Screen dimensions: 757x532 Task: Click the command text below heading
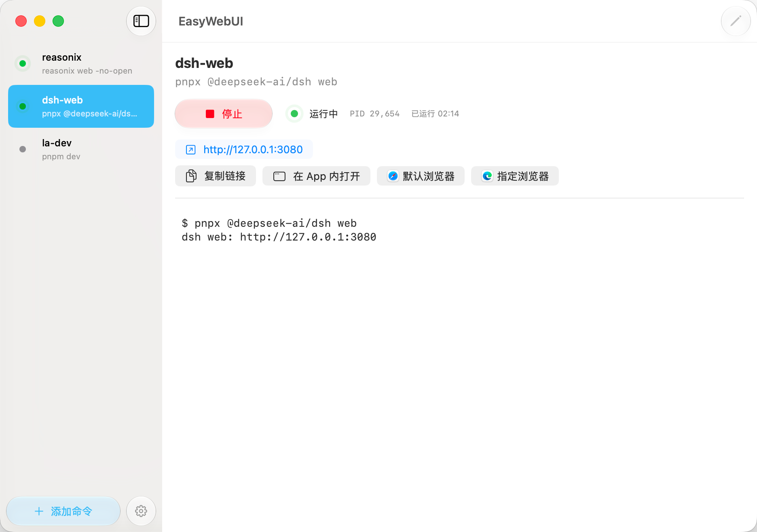coord(256,82)
